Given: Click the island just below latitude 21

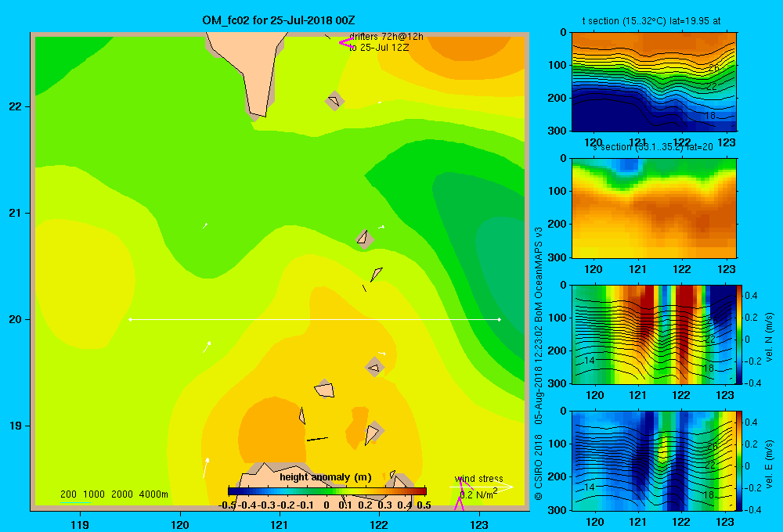Looking at the screenshot, I should (x=364, y=239).
